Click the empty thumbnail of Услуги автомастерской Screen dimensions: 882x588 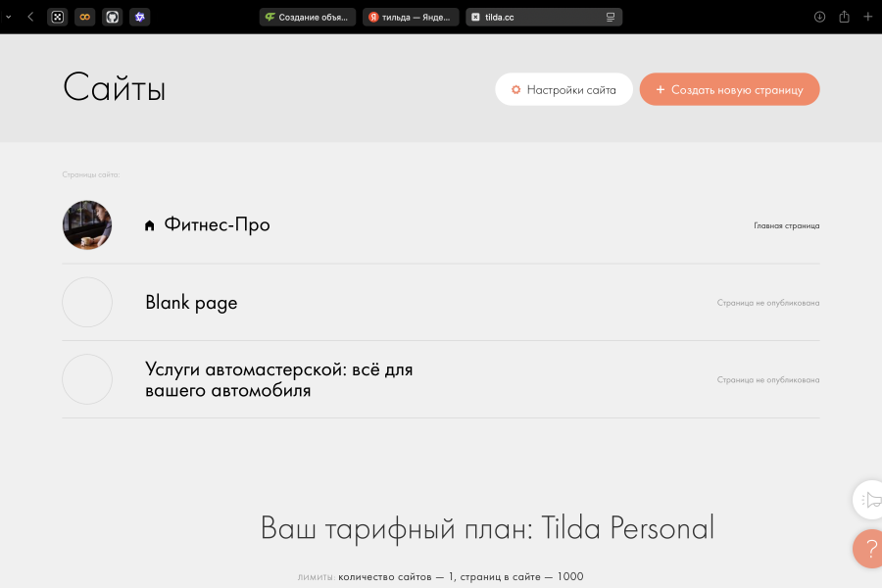click(87, 379)
